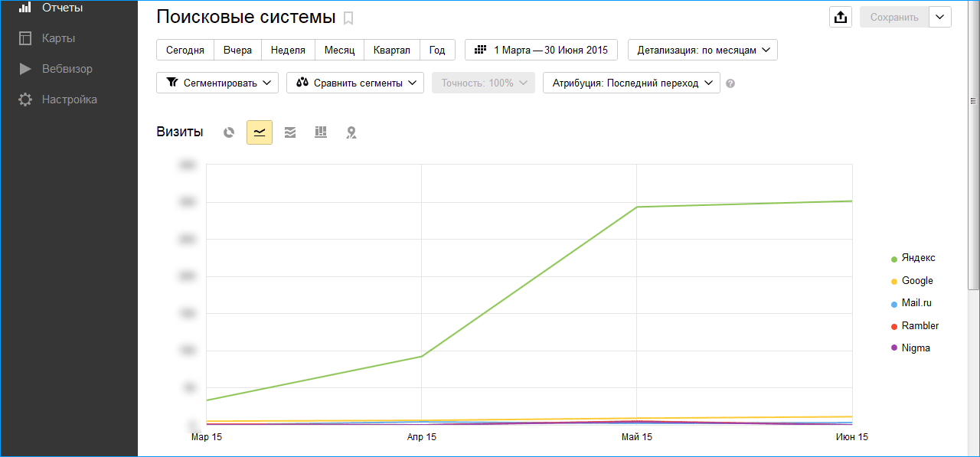Toggle the Google series in legend
Screen dimensions: 980x457
(916, 281)
